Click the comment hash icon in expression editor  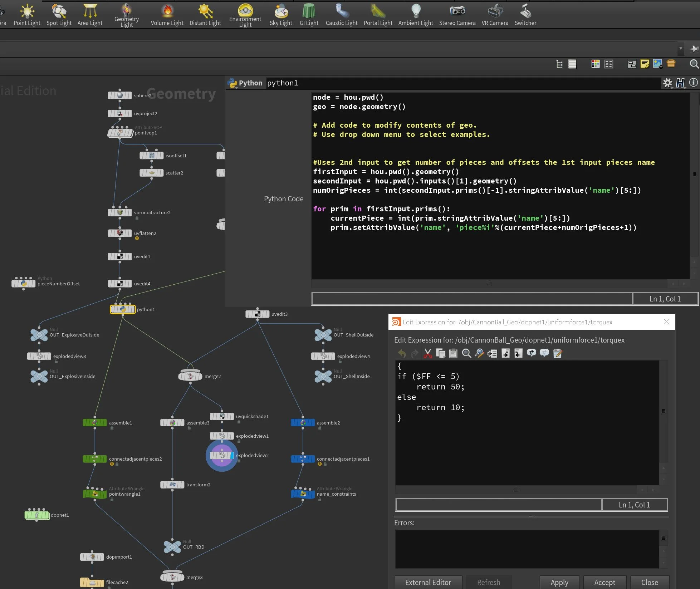(531, 353)
